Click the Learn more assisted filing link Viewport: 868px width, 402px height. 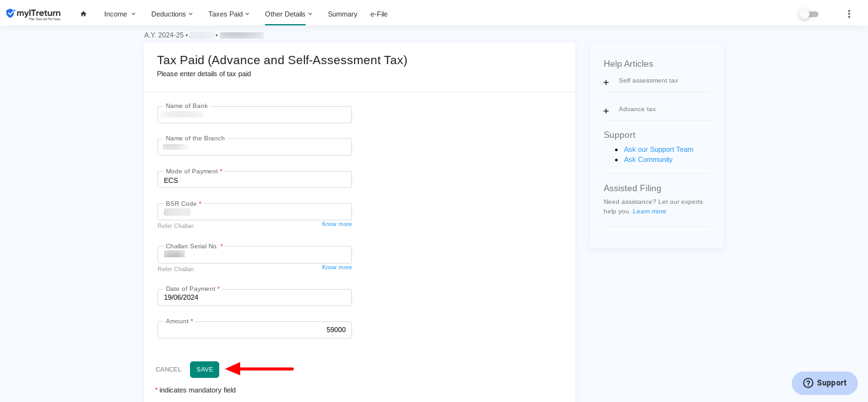(x=649, y=211)
